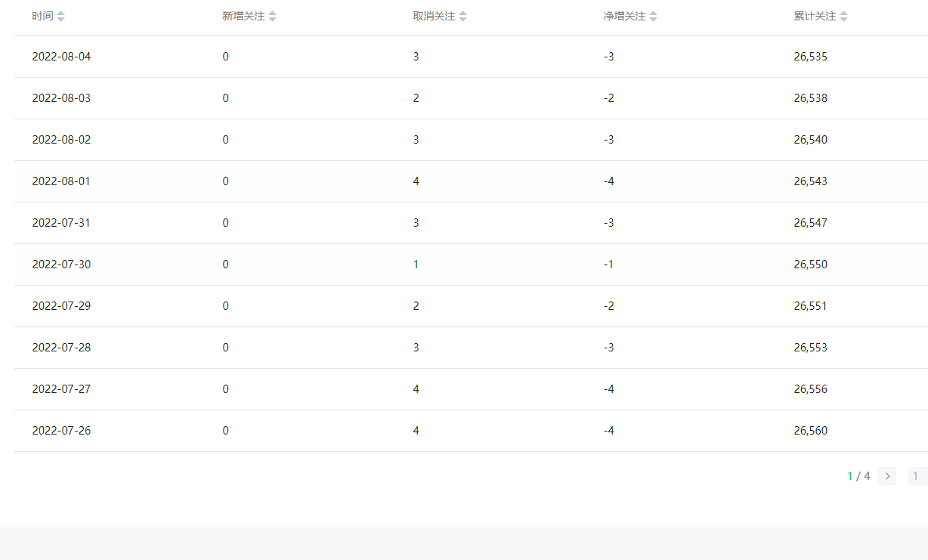Click cumulative value 26,551
This screenshot has width=928, height=560.
pyautogui.click(x=811, y=306)
